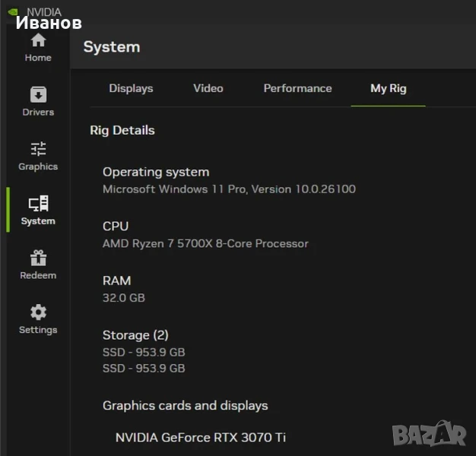This screenshot has height=456, width=476.
Task: Open the Redeem gift section
Action: point(38,264)
